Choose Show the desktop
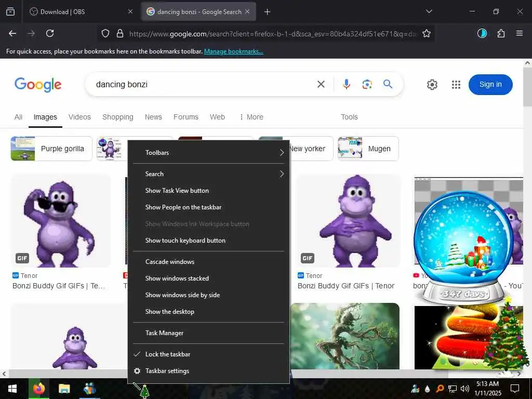 pyautogui.click(x=208, y=312)
